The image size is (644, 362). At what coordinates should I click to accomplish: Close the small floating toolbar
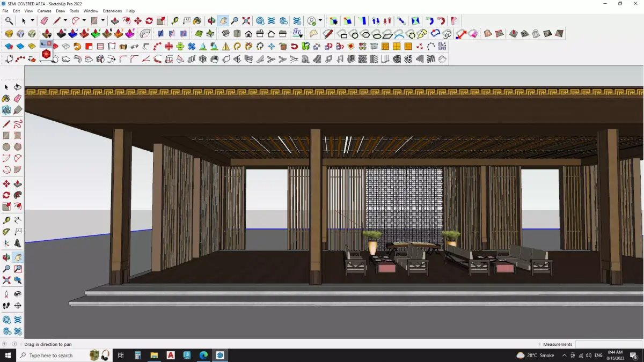pos(50,43)
